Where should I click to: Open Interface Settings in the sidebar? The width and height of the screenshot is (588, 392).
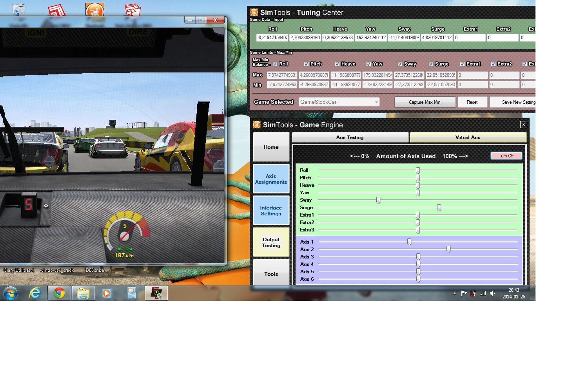click(x=271, y=211)
